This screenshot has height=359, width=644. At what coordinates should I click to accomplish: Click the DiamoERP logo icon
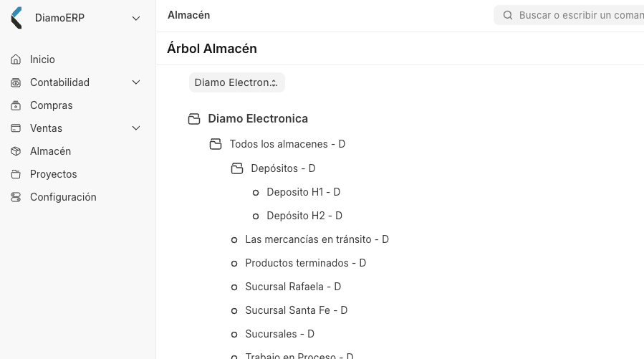click(16, 18)
